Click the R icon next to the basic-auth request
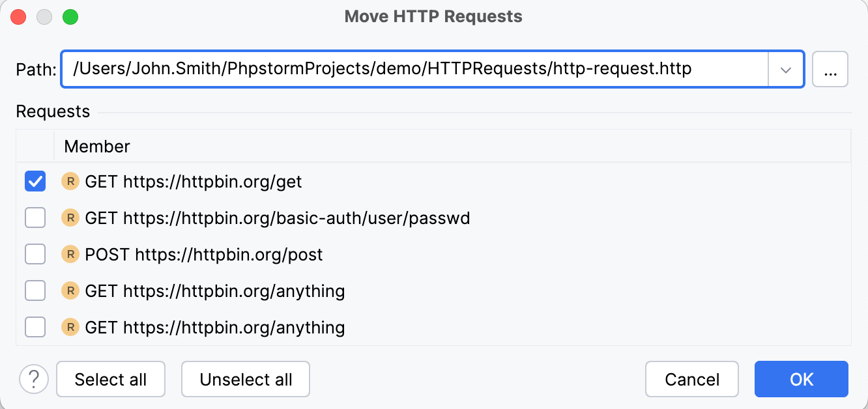Image resolution: width=868 pixels, height=409 pixels. (70, 218)
